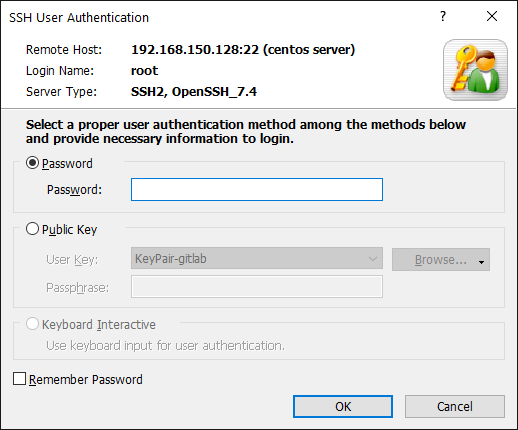Click the key and user authentication icon

click(x=475, y=70)
